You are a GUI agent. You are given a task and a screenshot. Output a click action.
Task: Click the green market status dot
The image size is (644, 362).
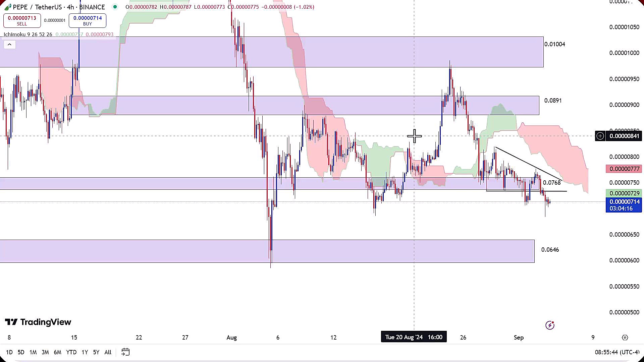(115, 7)
